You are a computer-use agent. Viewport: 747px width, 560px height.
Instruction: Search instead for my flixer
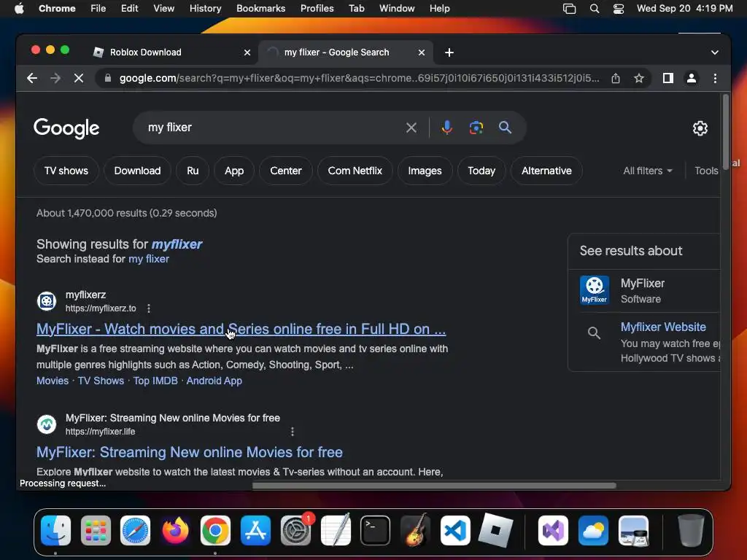149,259
